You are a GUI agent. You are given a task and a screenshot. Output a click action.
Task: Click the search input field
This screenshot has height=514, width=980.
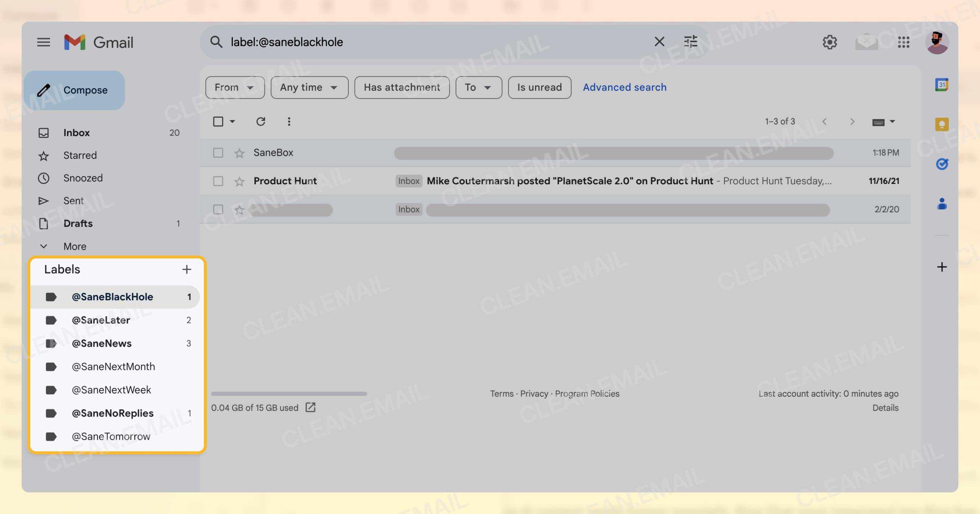pos(418,42)
